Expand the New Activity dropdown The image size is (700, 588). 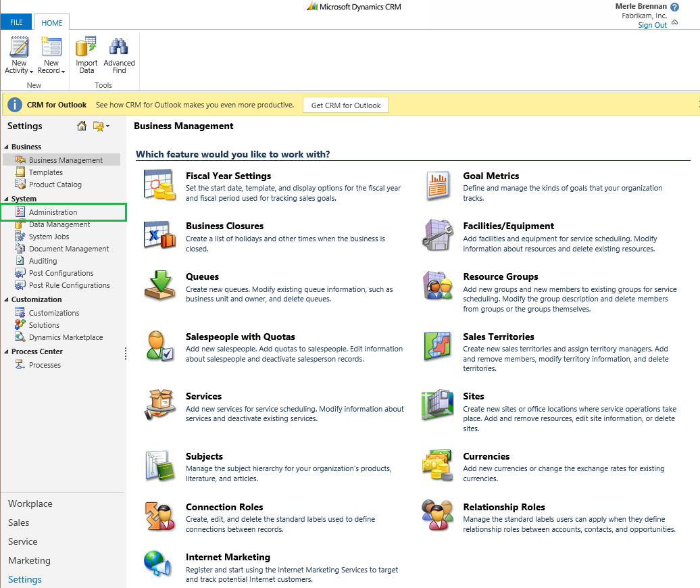(x=31, y=71)
